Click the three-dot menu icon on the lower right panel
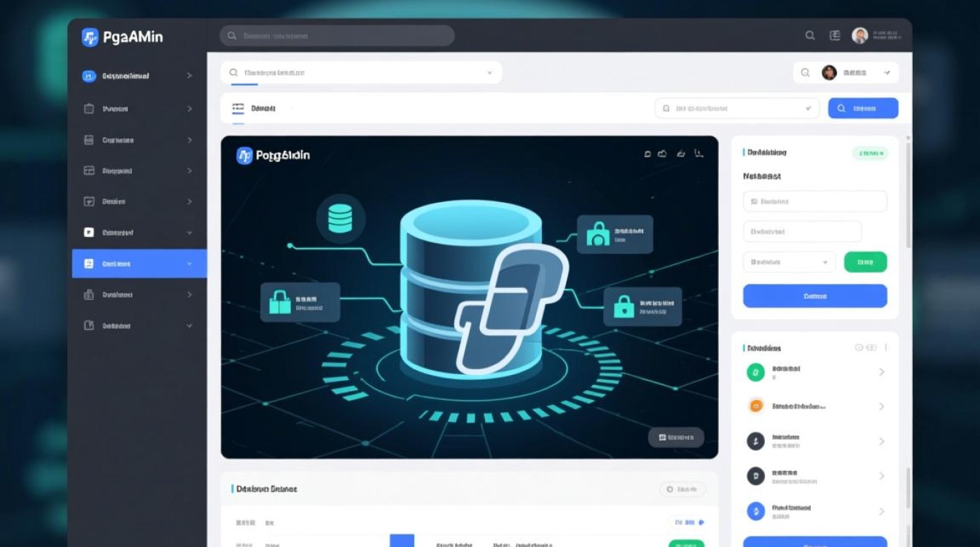This screenshot has height=547, width=980. pyautogui.click(x=884, y=348)
